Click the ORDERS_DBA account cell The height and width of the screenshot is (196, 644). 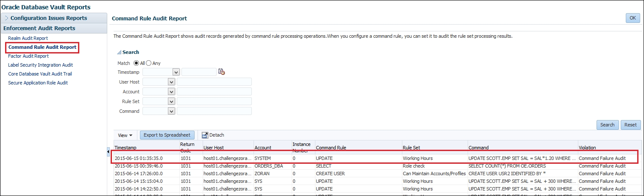coord(272,166)
